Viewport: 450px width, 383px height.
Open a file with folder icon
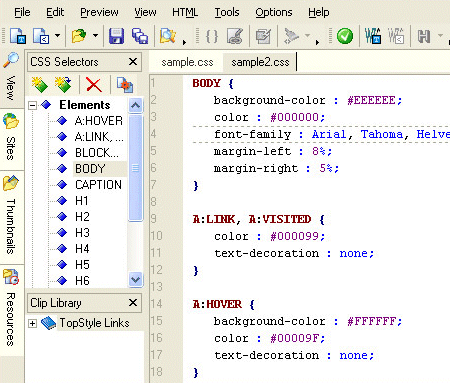coord(79,36)
